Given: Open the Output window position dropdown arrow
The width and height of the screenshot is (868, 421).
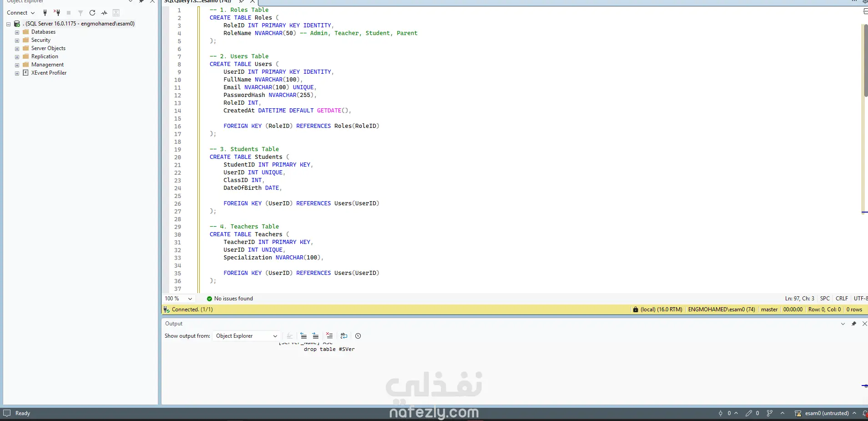Looking at the screenshot, I should pyautogui.click(x=843, y=324).
